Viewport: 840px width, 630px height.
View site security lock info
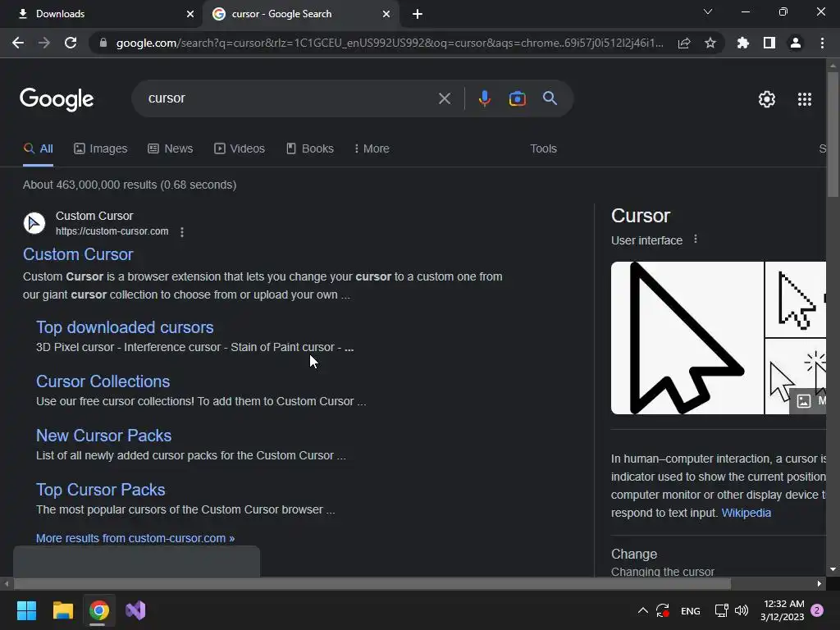click(x=103, y=43)
